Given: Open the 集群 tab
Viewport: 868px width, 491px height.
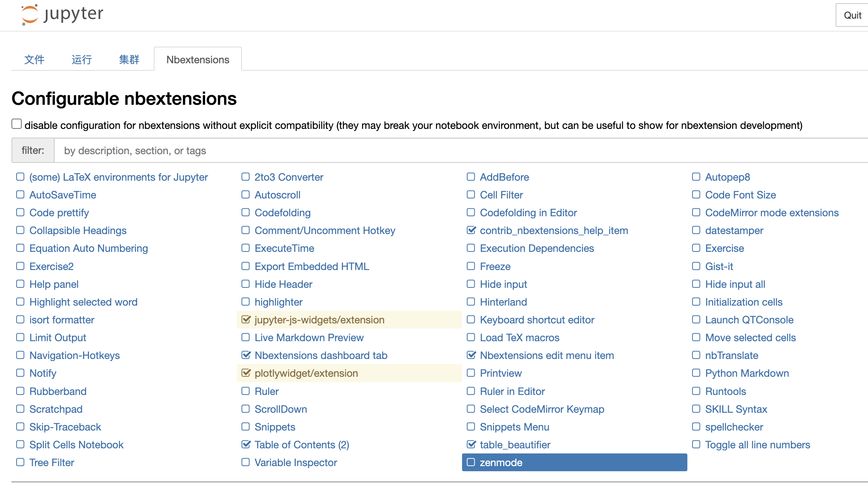Looking at the screenshot, I should tap(129, 60).
